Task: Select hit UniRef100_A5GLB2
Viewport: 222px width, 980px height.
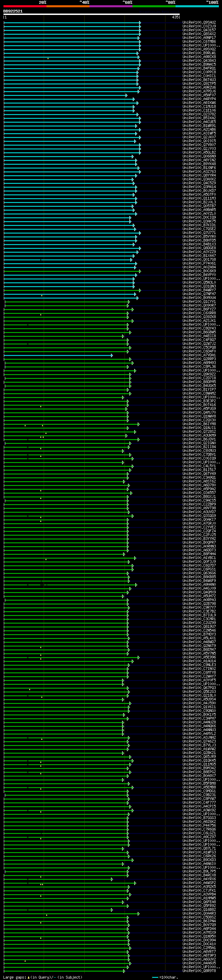Action: [199, 153]
